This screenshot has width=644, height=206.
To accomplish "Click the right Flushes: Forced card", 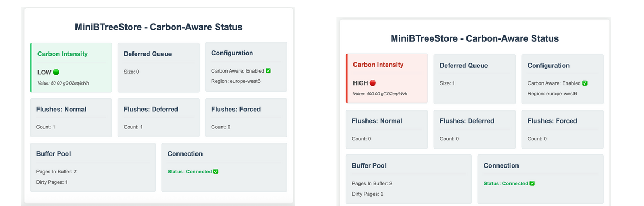I will click(563, 129).
